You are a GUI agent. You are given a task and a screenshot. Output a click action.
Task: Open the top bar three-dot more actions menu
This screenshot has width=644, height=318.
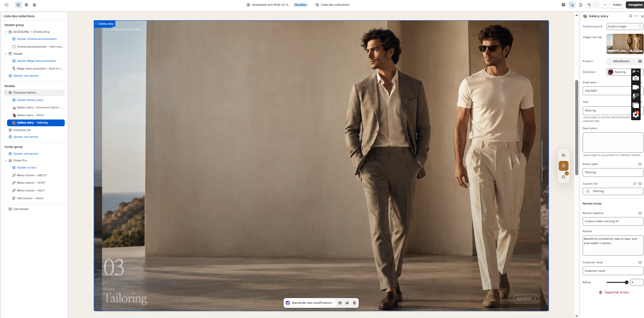[605, 5]
